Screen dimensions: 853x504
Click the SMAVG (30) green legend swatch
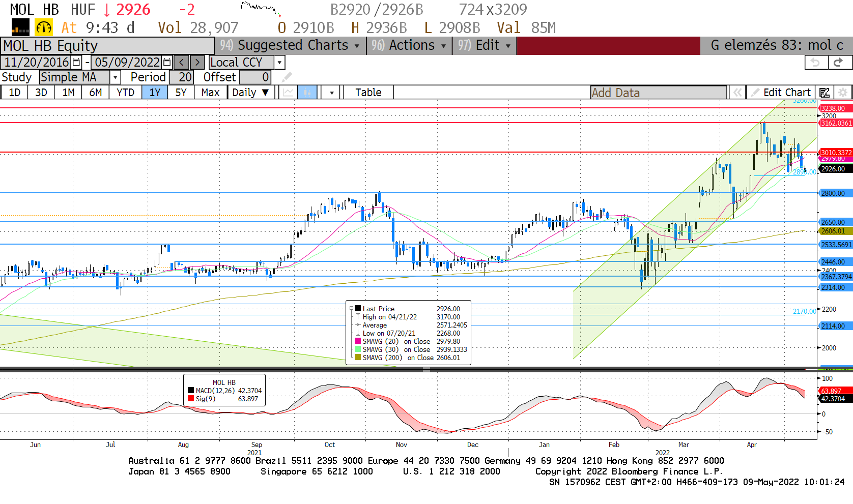pyautogui.click(x=358, y=349)
